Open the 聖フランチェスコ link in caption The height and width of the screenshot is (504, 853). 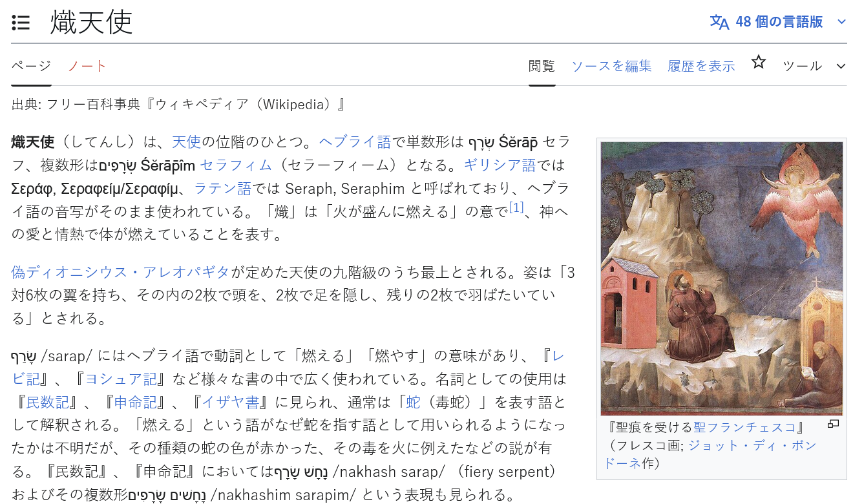click(x=744, y=428)
